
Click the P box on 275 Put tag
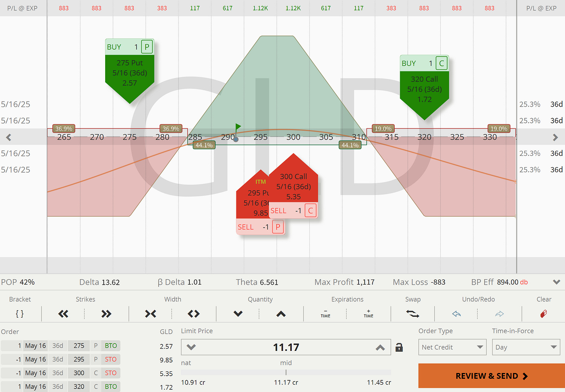(x=147, y=47)
